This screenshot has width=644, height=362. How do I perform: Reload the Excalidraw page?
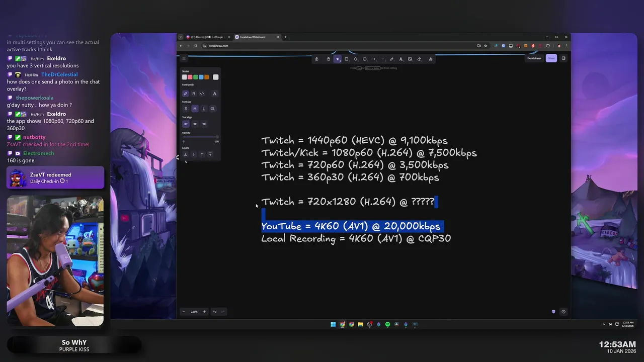[196, 46]
